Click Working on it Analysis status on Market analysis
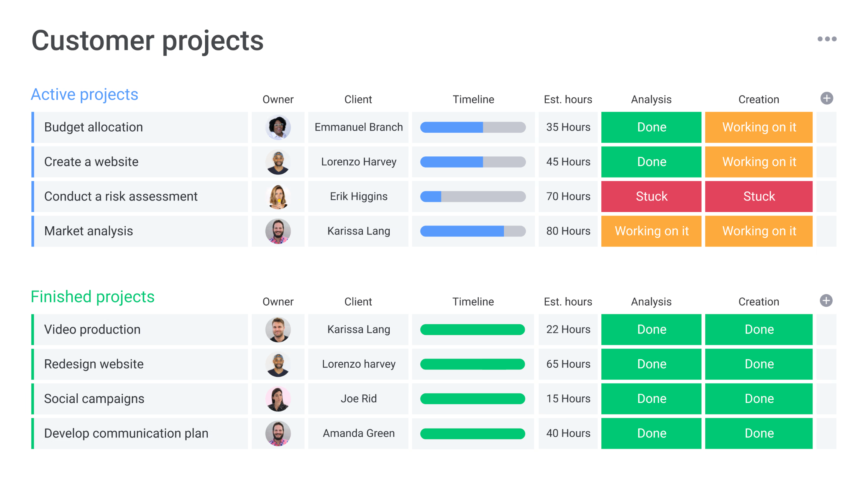The image size is (868, 485). click(651, 231)
